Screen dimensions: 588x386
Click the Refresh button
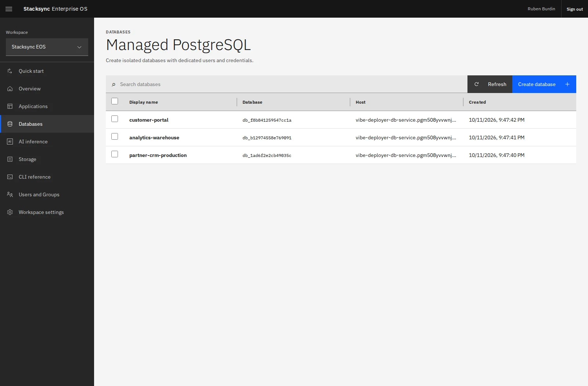(x=490, y=84)
